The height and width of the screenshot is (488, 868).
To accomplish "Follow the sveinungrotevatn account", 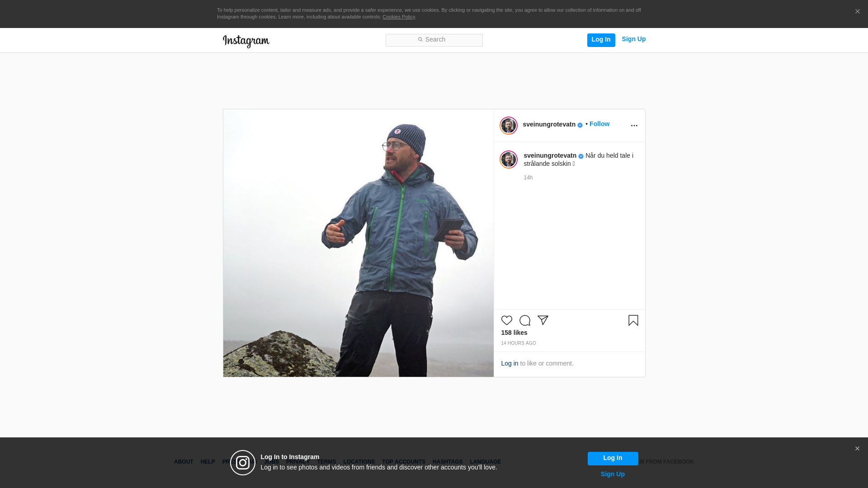I will [x=599, y=124].
